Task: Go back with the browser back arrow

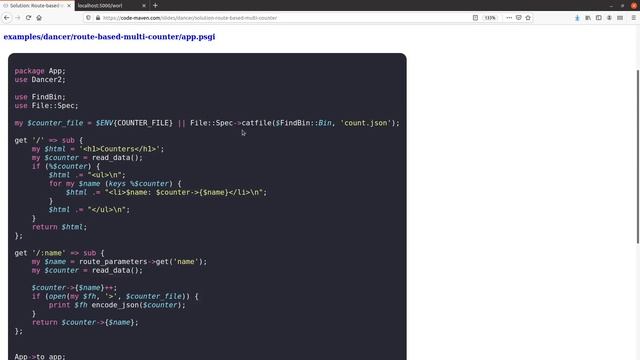Action: pos(7,18)
